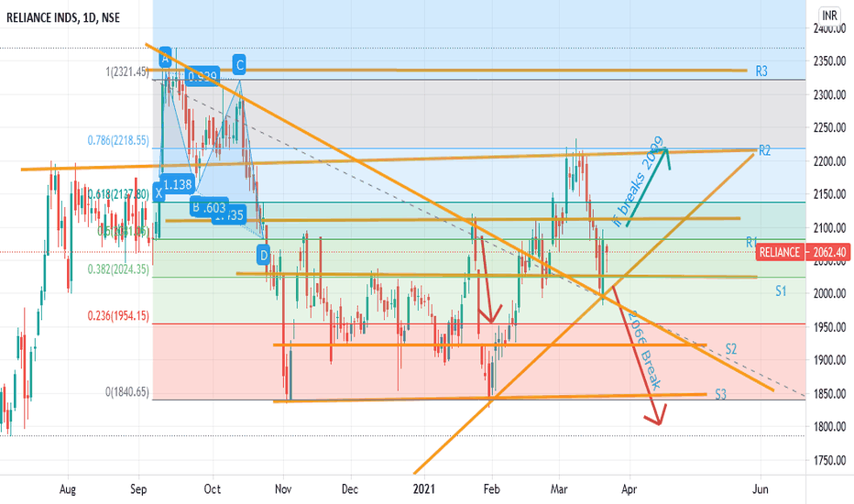Image resolution: width=854 pixels, height=504 pixels.
Task: Select harmonic pattern point X label
Action: point(159,192)
